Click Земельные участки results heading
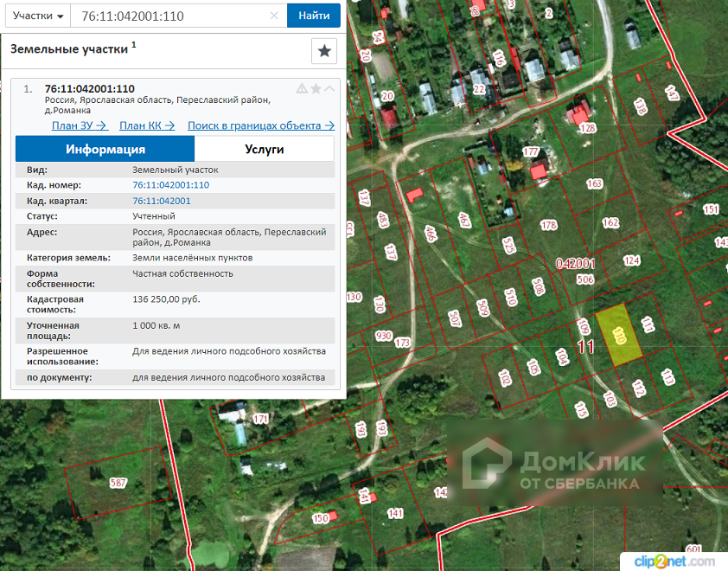 [68, 49]
